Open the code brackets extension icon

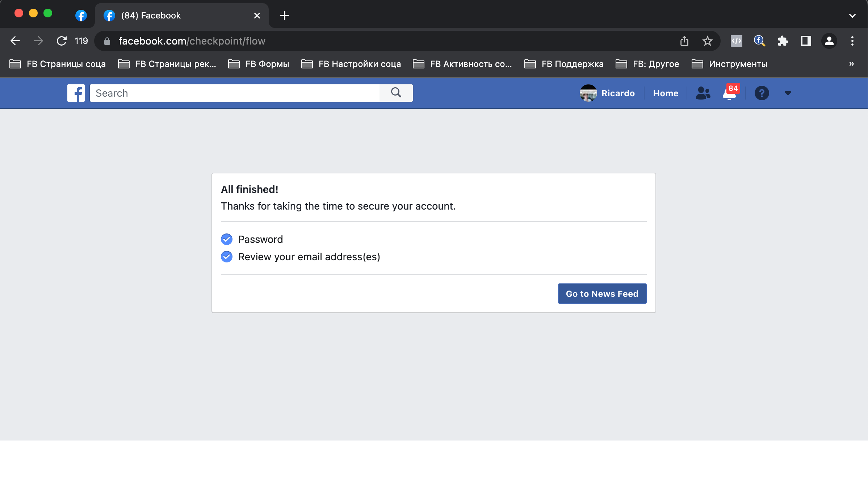[736, 41]
